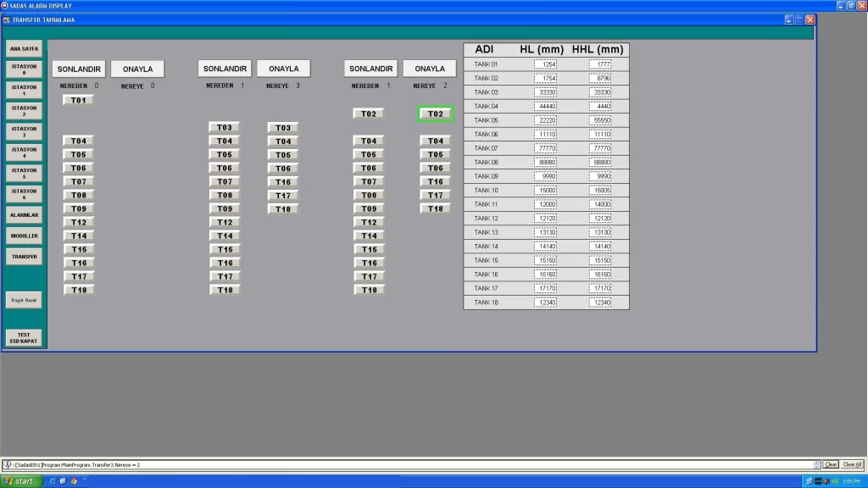
Task: Select the TANK 02 HHL input field
Action: click(x=599, y=78)
